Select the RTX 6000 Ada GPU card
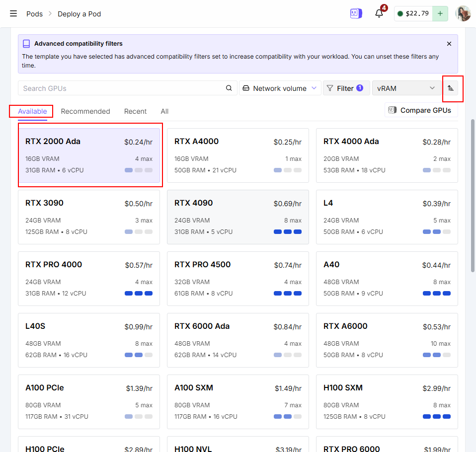The width and height of the screenshot is (476, 452). tap(238, 340)
